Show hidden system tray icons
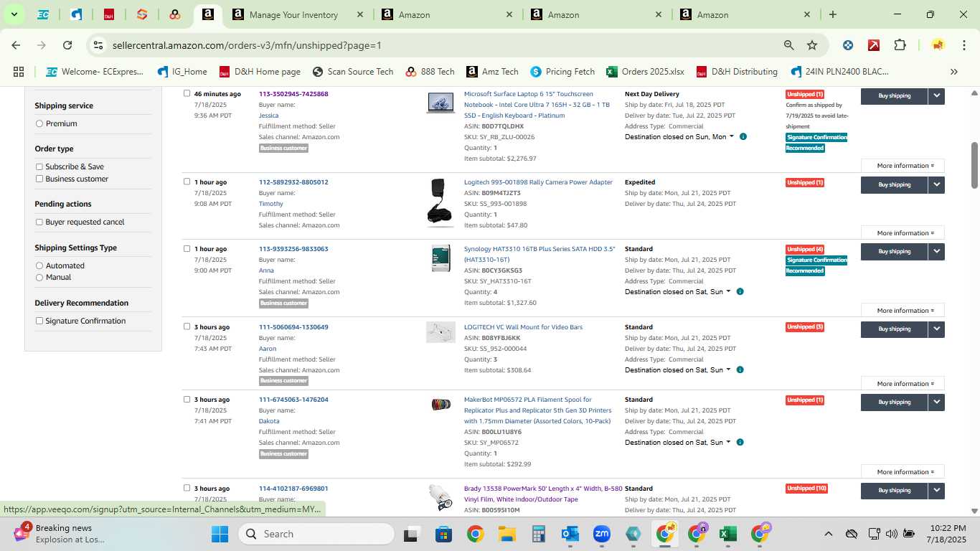 (828, 534)
